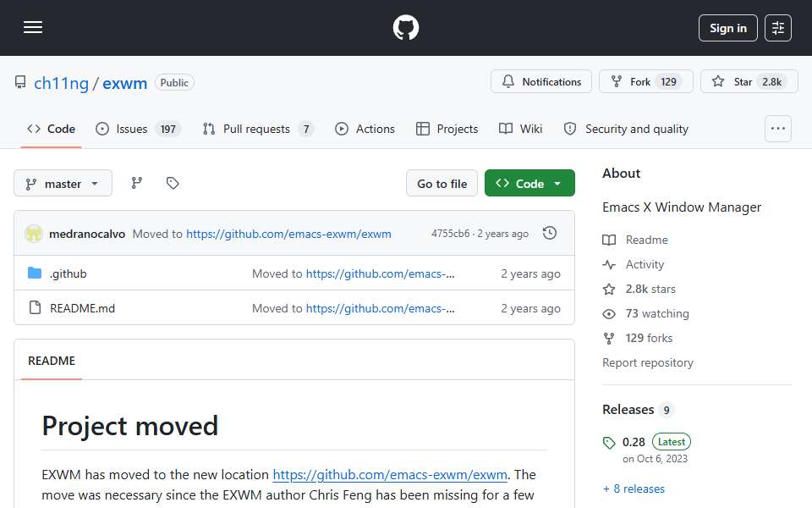Click the 'Project moved' heading
This screenshot has width=812, height=508.
tap(130, 426)
